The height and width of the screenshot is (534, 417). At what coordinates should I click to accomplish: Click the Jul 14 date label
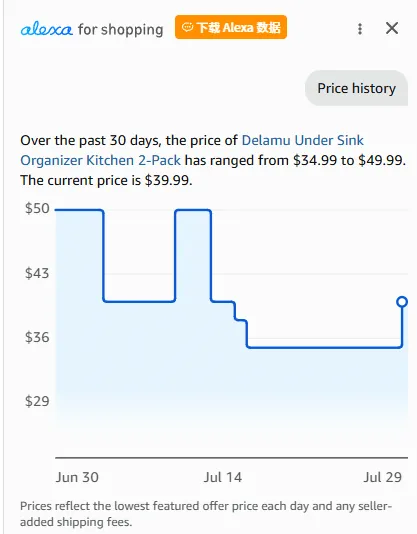[x=223, y=477]
